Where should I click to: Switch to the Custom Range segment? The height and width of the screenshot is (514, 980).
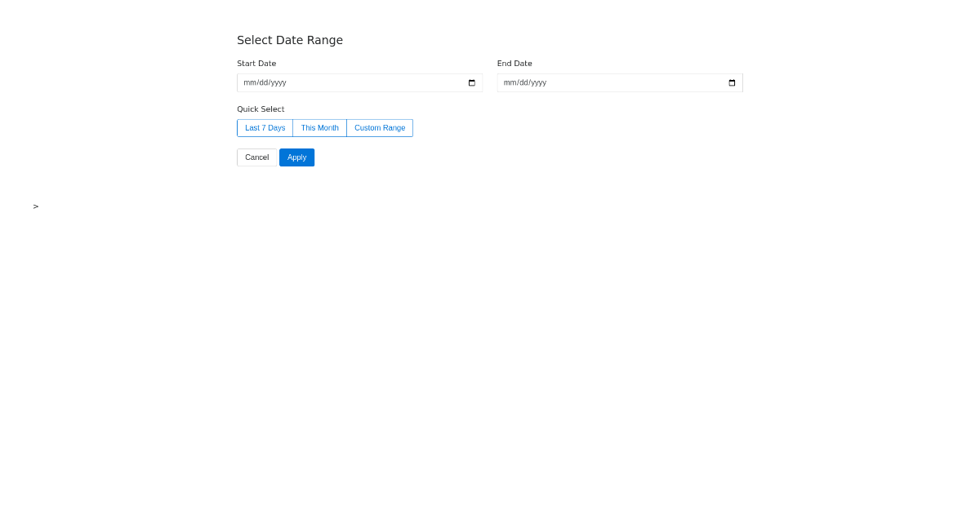point(380,128)
